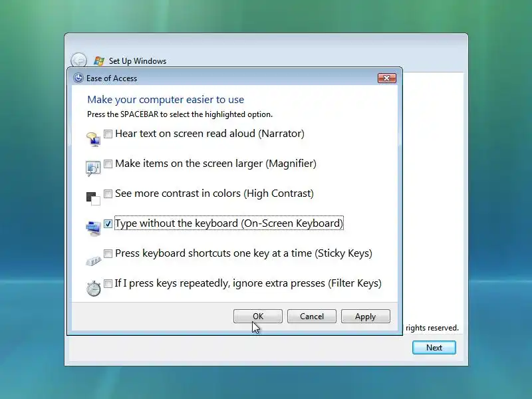
Task: Click the Ease of Access title icon
Action: click(78, 78)
